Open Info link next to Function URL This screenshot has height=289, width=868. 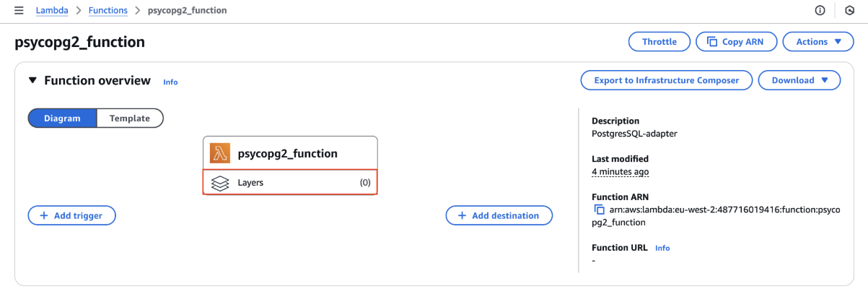coord(662,248)
